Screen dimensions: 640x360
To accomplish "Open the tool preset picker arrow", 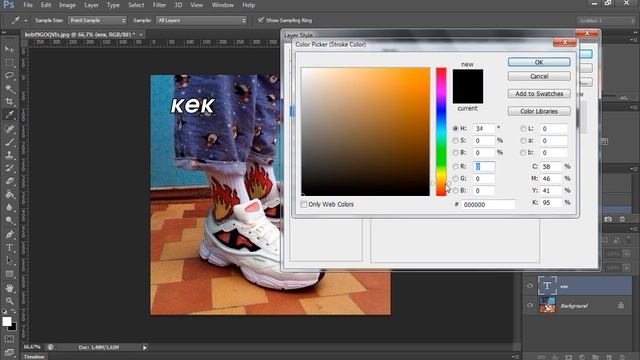I will 26,20.
